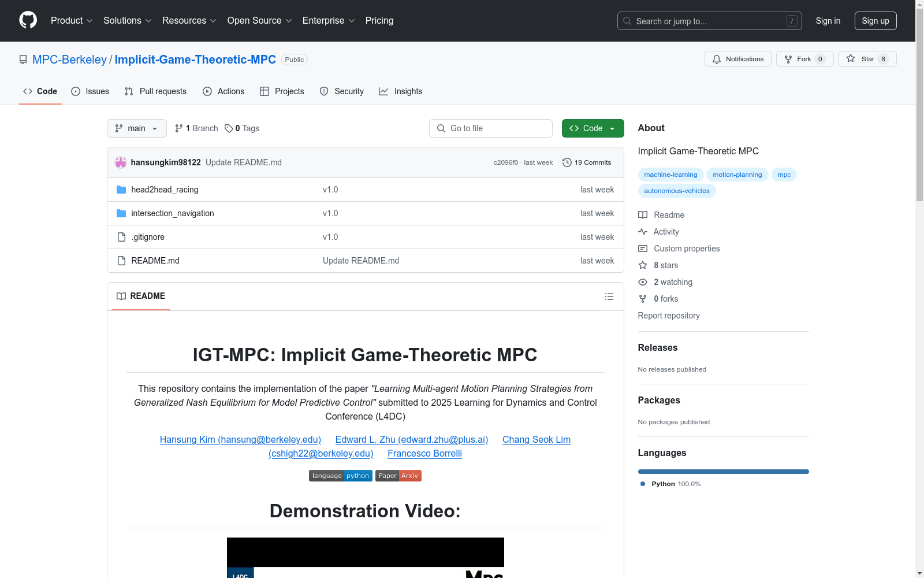Click the Go to file search box

click(491, 128)
